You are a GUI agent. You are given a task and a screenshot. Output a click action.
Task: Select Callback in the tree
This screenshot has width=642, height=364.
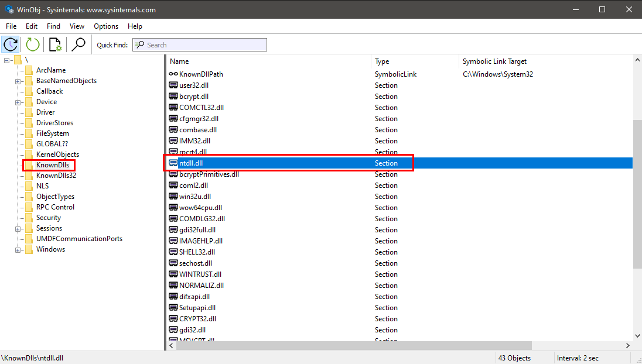50,91
